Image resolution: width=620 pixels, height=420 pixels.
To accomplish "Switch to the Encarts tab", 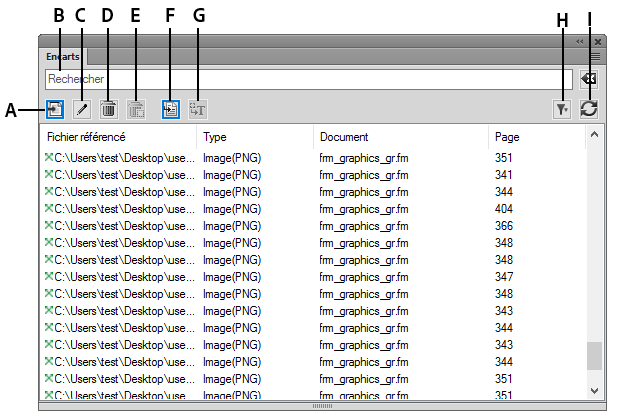I will coord(62,57).
